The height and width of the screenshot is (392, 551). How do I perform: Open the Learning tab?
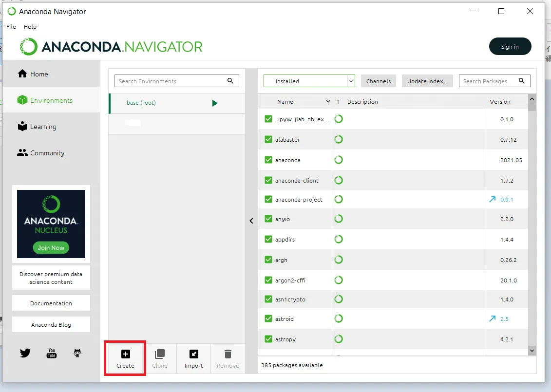point(51,127)
